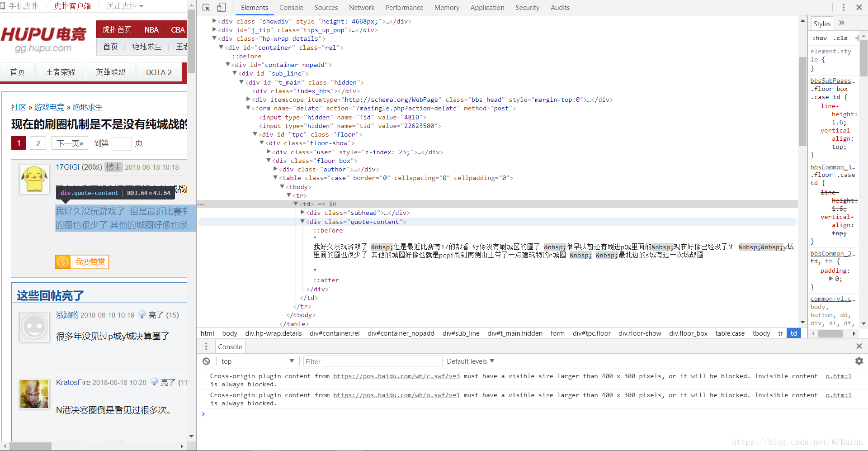Image resolution: width=868 pixels, height=451 pixels.
Task: Expand the div.showdiv node
Action: [214, 21]
